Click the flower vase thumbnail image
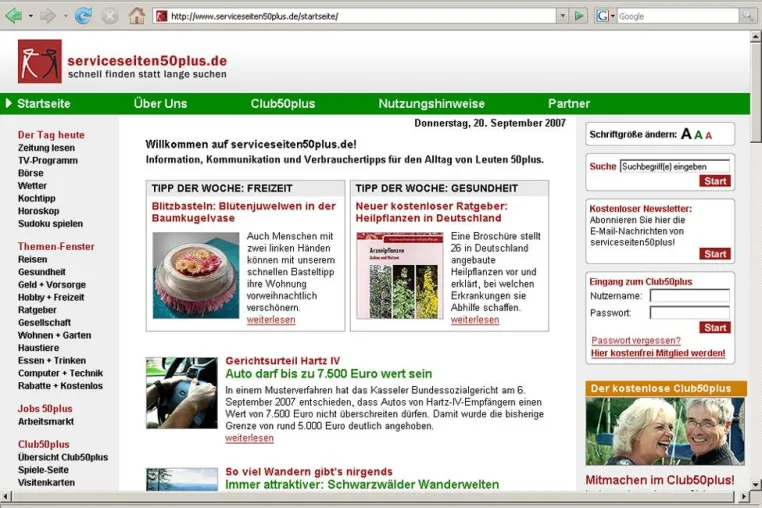This screenshot has height=508, width=762. 196,275
